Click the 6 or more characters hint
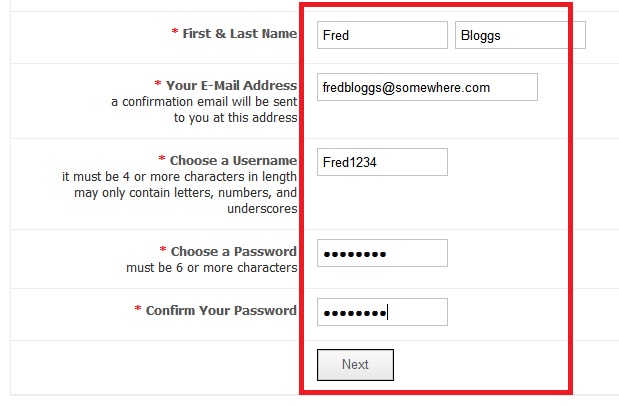 (x=211, y=268)
